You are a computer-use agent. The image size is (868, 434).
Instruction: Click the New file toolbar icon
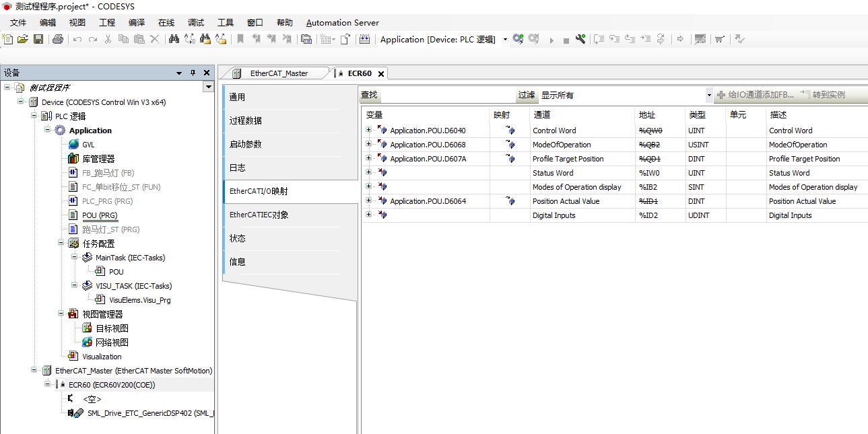[x=8, y=39]
